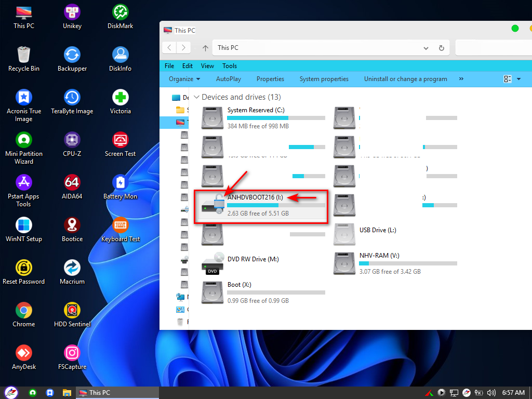
Task: Launch Backupper application
Action: pos(72,59)
